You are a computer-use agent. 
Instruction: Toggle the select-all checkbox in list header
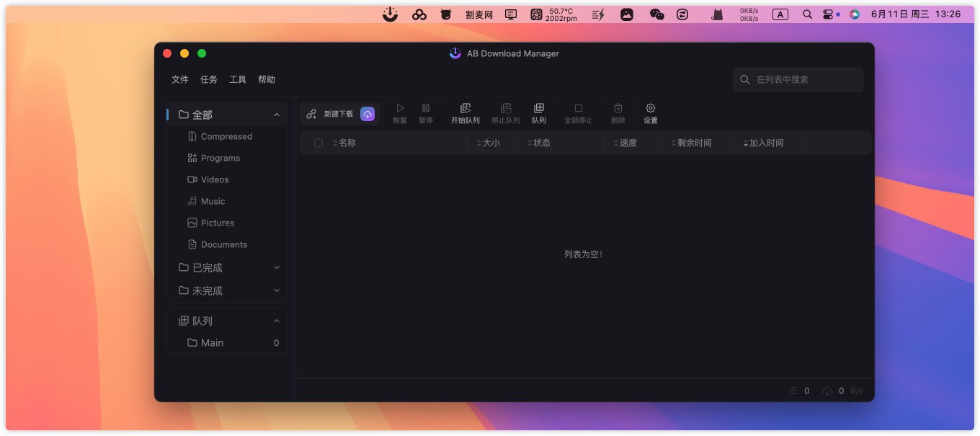(x=318, y=143)
